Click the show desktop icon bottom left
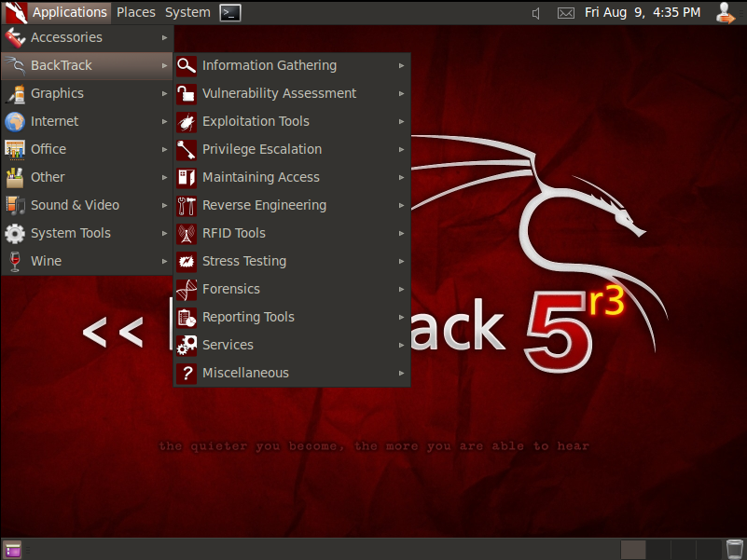The height and width of the screenshot is (560, 747). pos(12,550)
